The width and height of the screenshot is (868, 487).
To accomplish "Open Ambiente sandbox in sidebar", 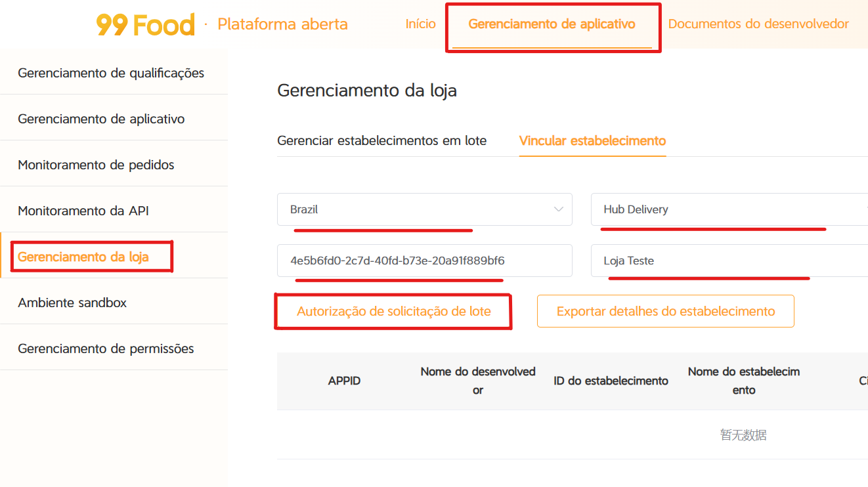I will click(x=114, y=301).
